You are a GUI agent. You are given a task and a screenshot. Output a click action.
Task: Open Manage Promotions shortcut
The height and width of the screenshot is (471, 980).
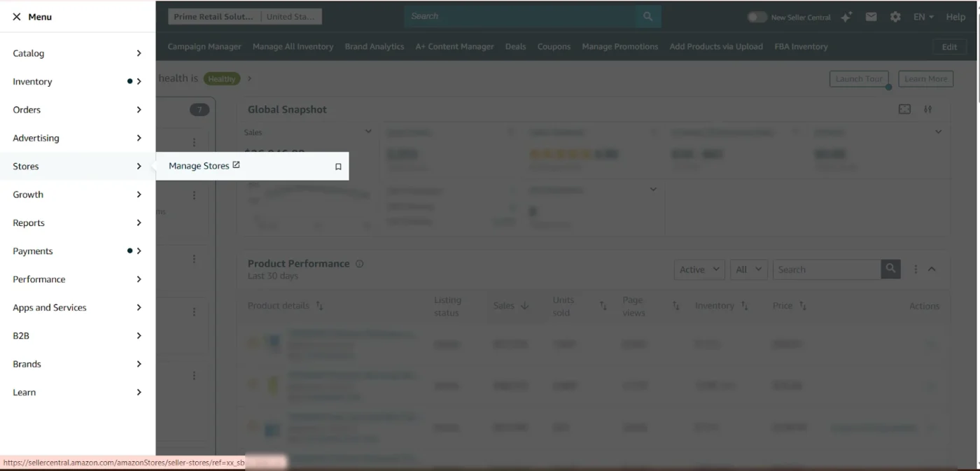(x=620, y=46)
